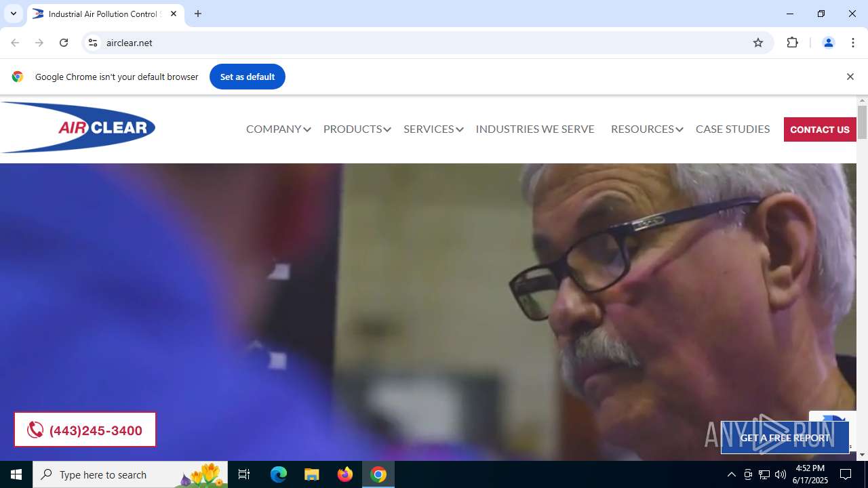
Task: Close the Industrial Air Pollution Control tab
Action: [x=174, y=14]
